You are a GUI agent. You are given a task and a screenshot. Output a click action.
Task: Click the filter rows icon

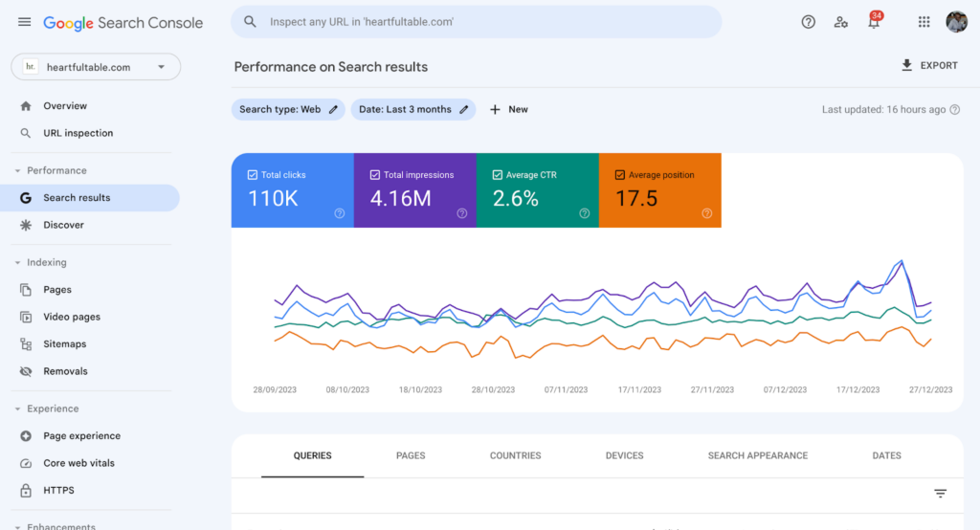click(940, 494)
